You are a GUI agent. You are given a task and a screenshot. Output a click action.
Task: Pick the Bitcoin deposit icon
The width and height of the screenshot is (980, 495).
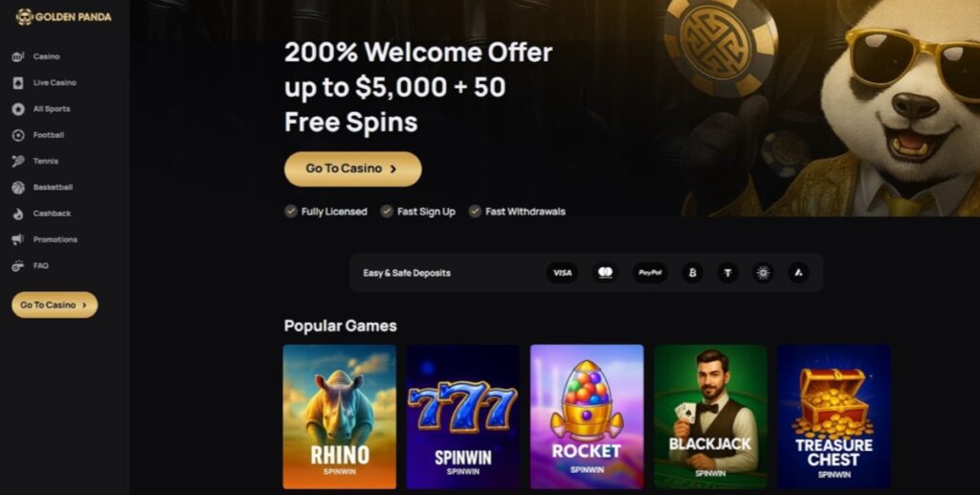tap(692, 273)
